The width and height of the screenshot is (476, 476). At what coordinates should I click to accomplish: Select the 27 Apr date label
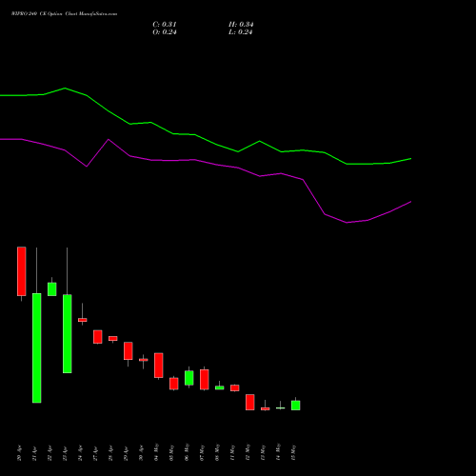pos(96,453)
